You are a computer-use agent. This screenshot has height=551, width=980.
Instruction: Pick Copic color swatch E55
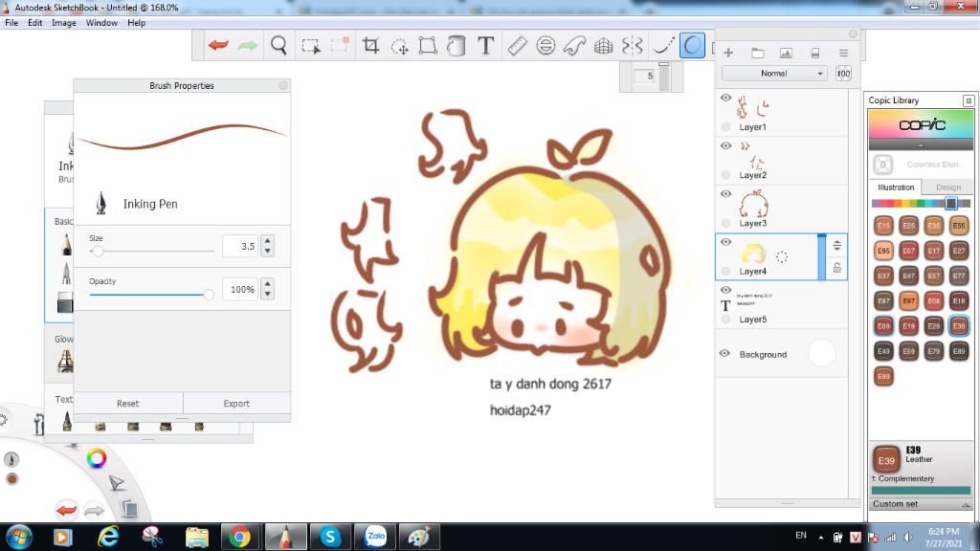point(959,226)
